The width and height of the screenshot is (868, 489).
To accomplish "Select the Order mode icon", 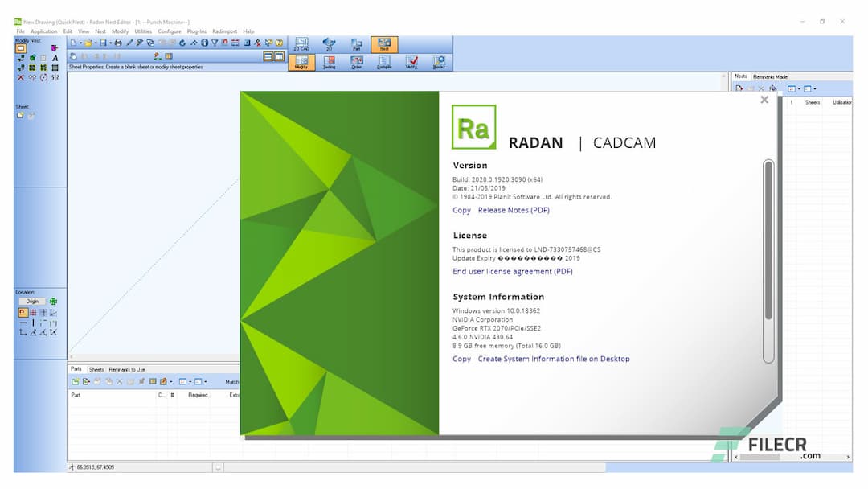I will point(355,61).
